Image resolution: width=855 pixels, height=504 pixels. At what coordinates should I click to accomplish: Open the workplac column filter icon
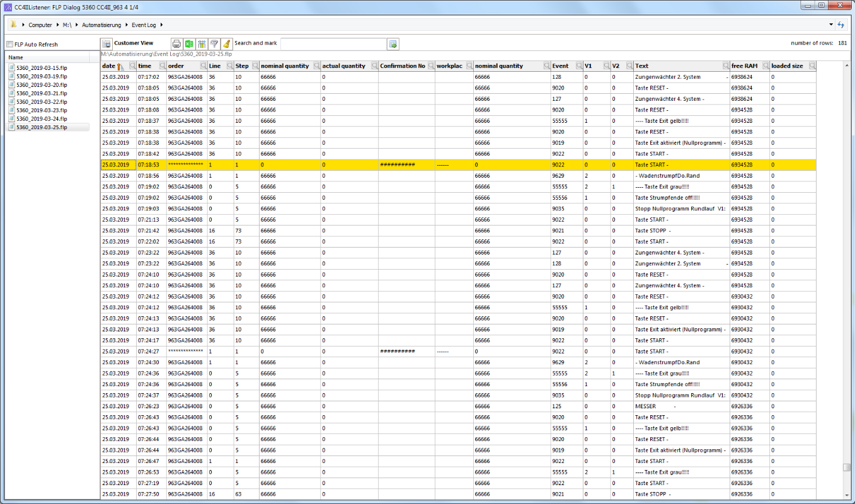tap(469, 66)
